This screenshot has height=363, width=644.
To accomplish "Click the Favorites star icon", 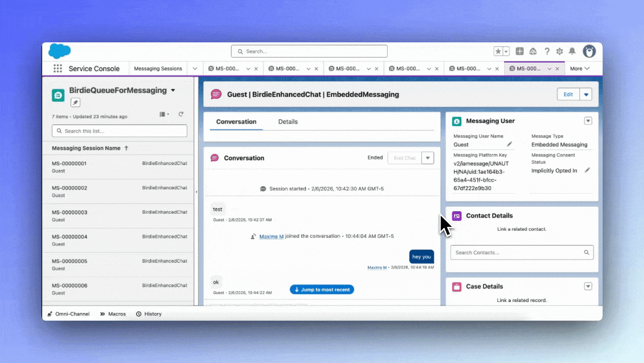I will [x=498, y=51].
